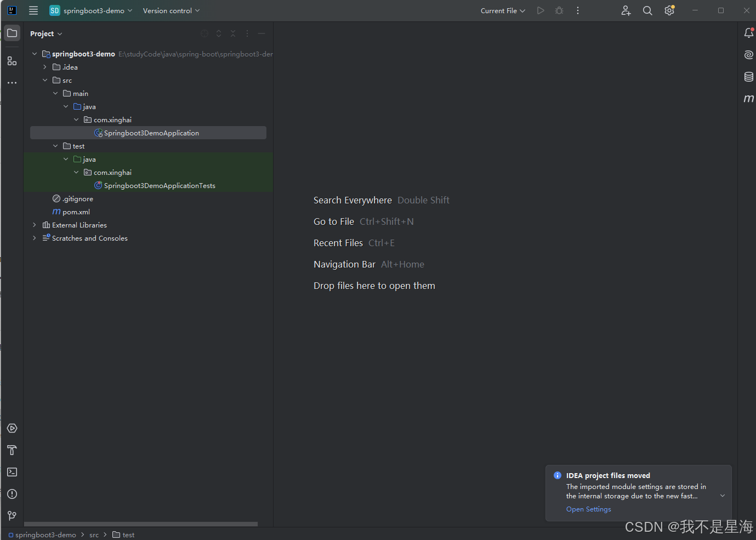The width and height of the screenshot is (756, 540).
Task: Expand the .idea folder
Action: point(45,67)
